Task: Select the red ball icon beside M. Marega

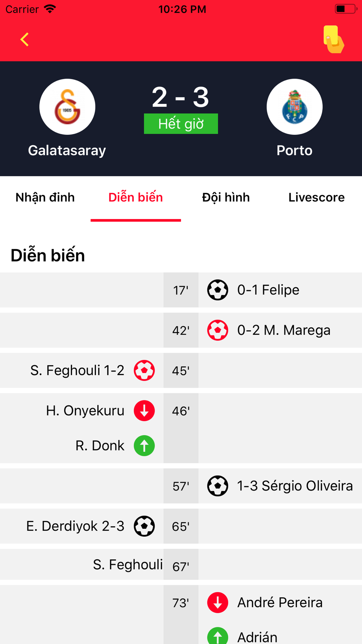Action: [x=218, y=330]
